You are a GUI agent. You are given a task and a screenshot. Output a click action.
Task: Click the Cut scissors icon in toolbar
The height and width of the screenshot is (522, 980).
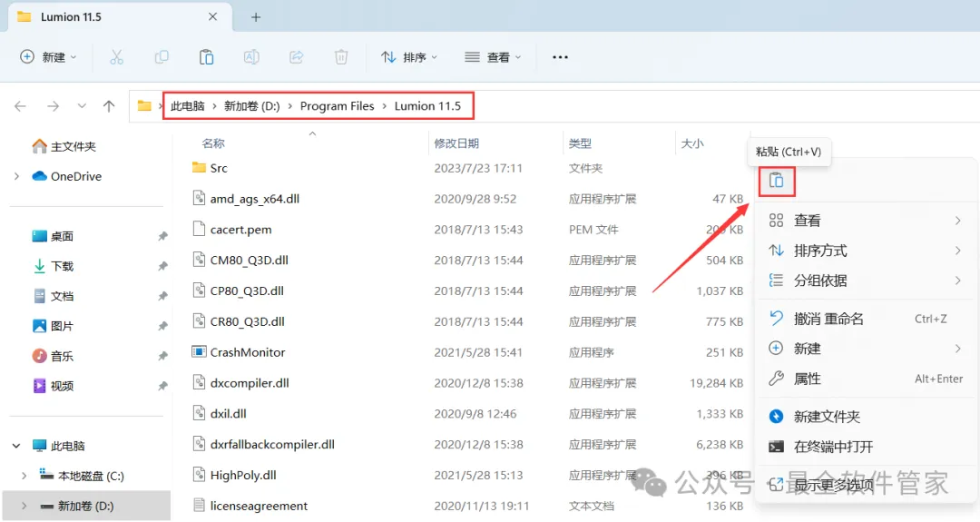[x=116, y=57]
